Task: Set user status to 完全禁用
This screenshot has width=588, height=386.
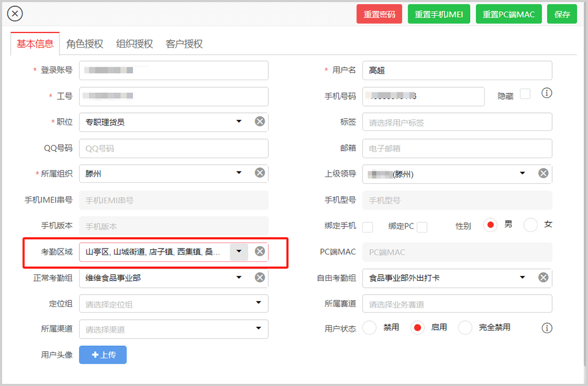Action: tap(465, 328)
